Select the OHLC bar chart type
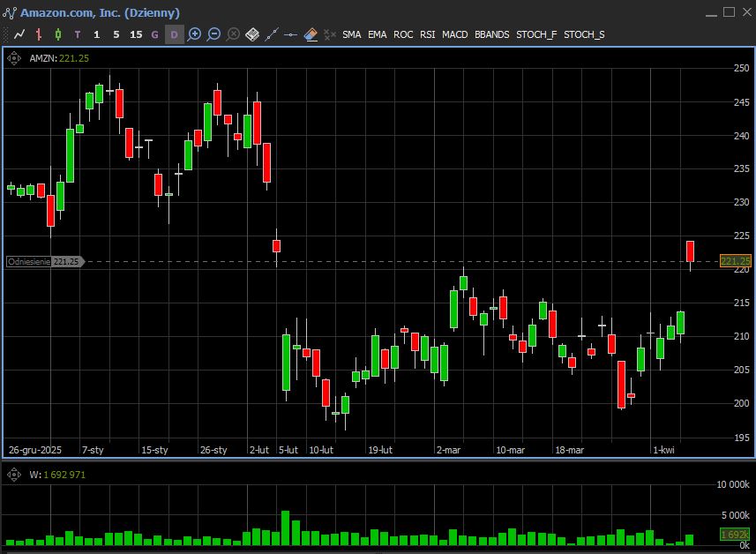This screenshot has height=554, width=756. click(x=39, y=34)
